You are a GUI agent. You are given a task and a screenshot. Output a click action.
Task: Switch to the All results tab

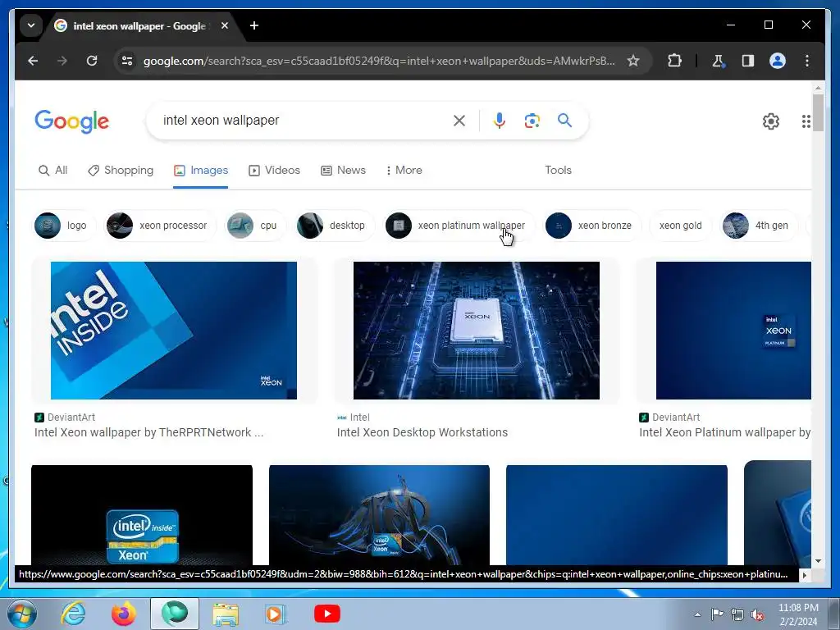point(52,171)
